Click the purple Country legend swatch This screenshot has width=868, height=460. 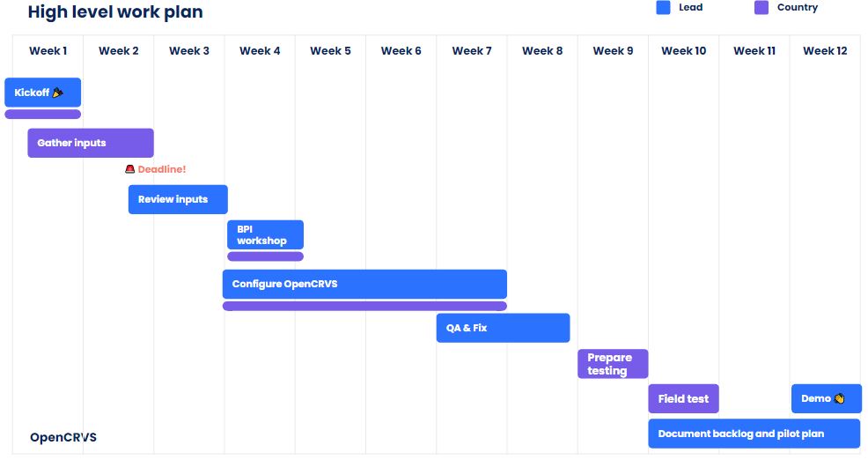click(762, 8)
